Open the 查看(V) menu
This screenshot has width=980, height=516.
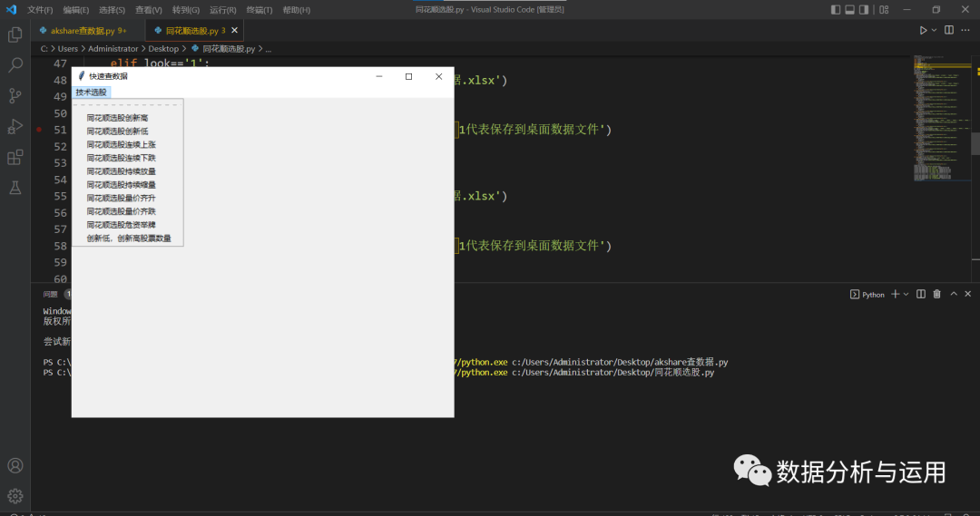(149, 10)
